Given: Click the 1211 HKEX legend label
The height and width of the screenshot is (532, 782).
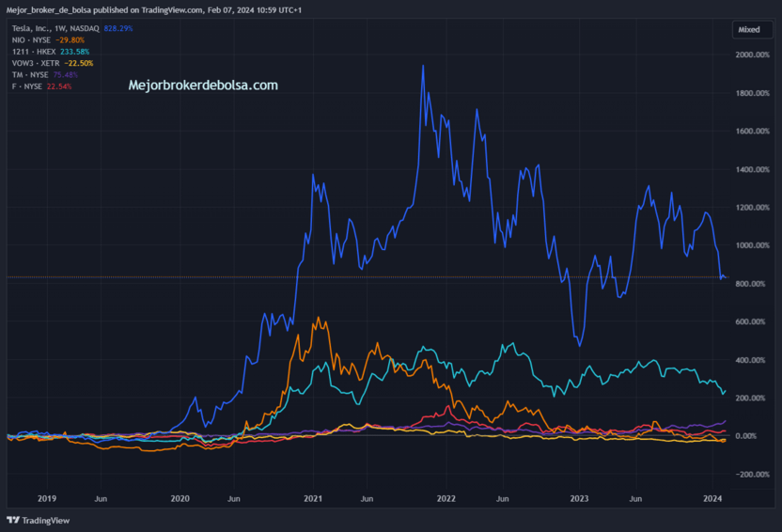Looking at the screenshot, I should click(34, 52).
